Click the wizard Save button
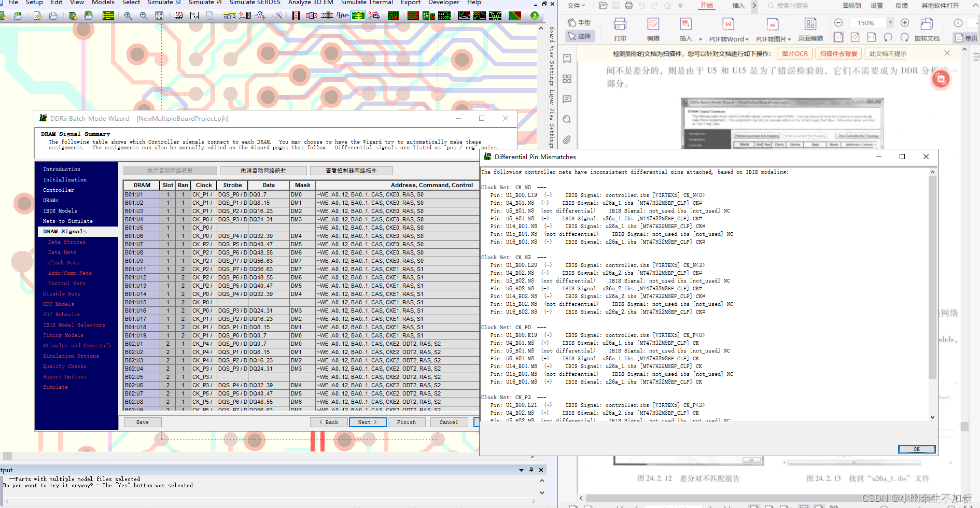The image size is (980, 508). click(143, 422)
